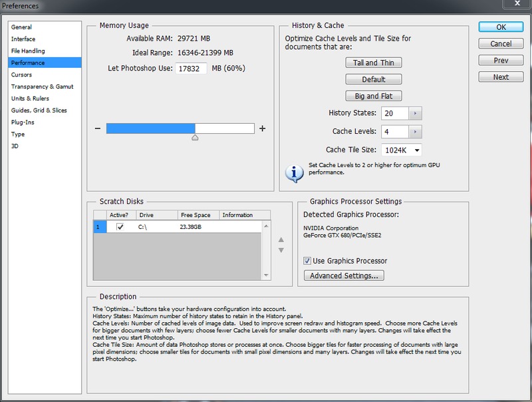Open the History States dropdown arrow
Image resolution: width=532 pixels, height=402 pixels.
pos(416,113)
